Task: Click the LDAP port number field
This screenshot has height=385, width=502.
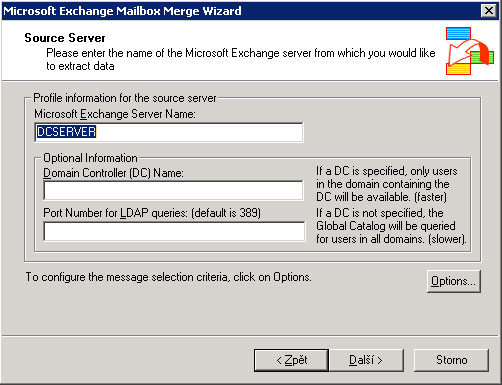Action: tap(174, 231)
